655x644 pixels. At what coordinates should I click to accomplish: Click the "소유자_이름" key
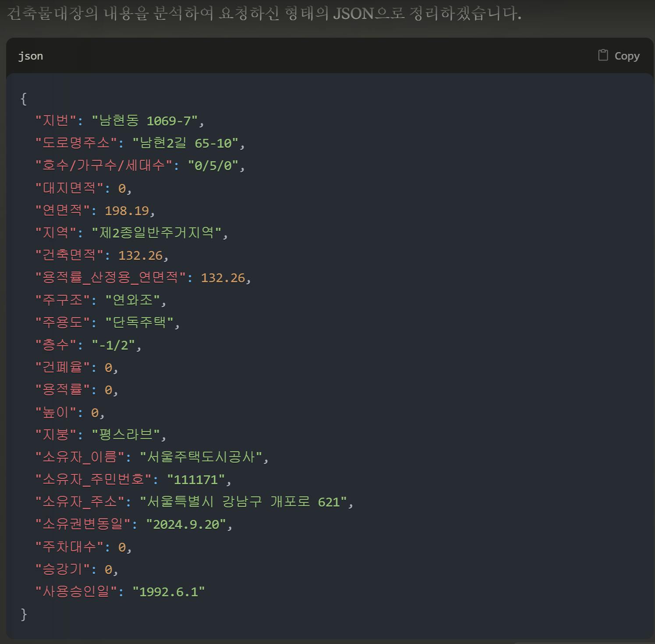(80, 457)
